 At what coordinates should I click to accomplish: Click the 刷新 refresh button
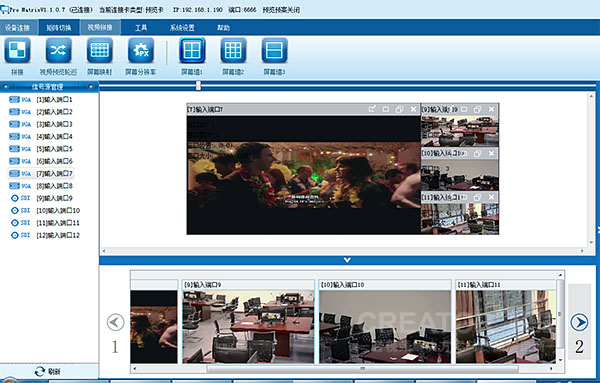point(48,371)
